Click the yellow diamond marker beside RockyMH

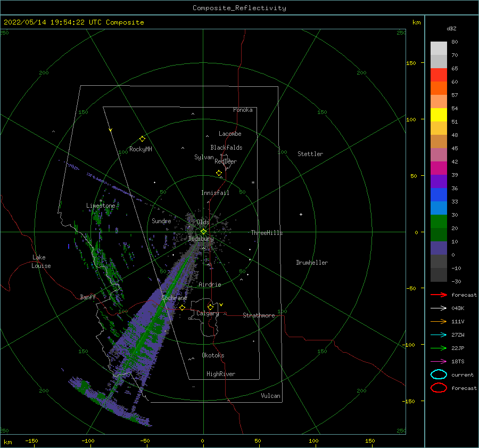click(x=142, y=139)
